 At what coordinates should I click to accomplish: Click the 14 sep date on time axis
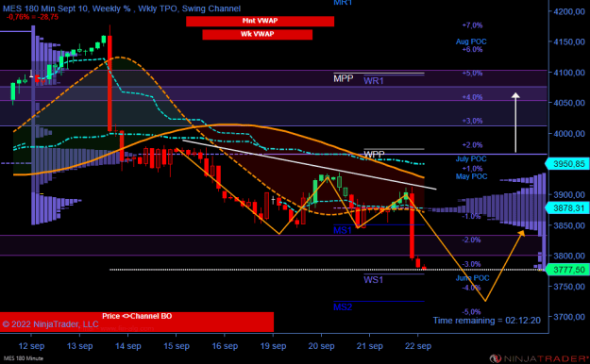click(x=128, y=346)
